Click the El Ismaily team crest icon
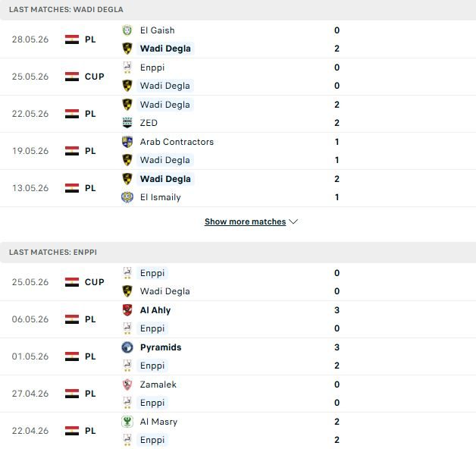 point(127,197)
